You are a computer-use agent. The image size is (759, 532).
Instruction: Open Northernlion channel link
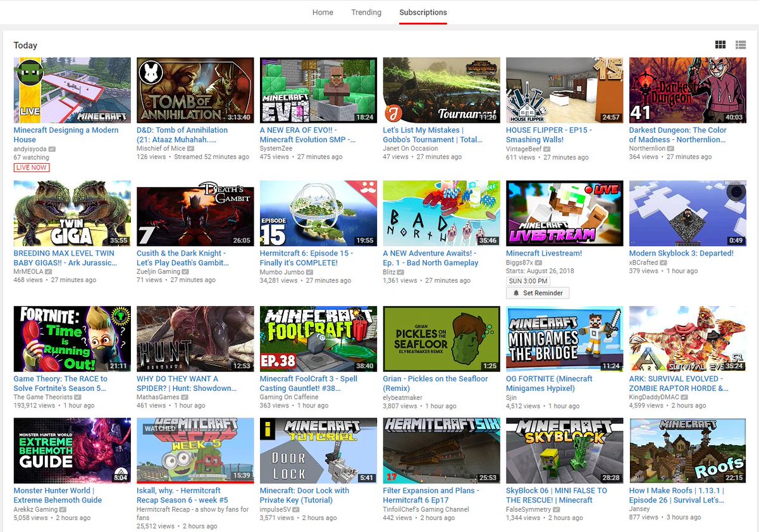[x=648, y=149]
